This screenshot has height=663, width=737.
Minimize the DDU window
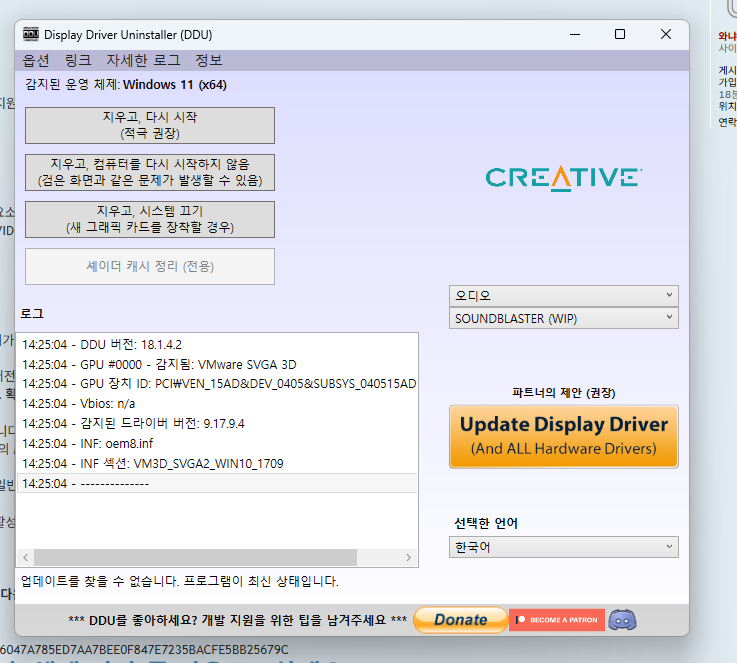[575, 34]
